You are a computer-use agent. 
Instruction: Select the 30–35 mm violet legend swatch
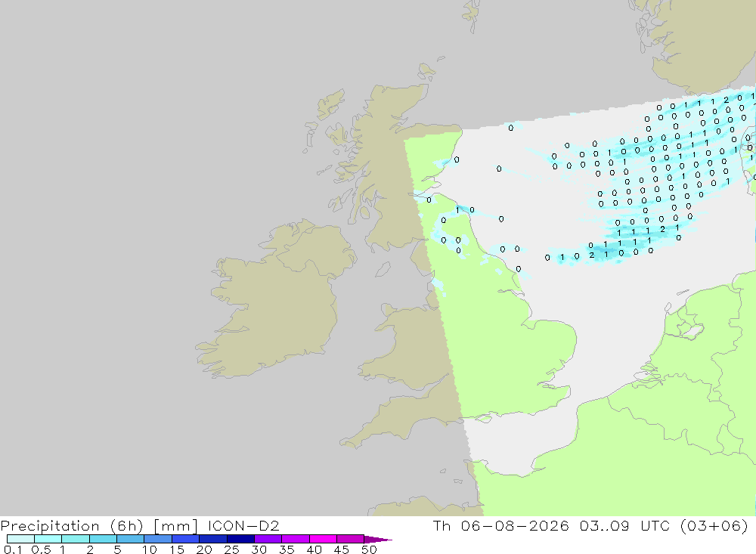click(x=268, y=539)
